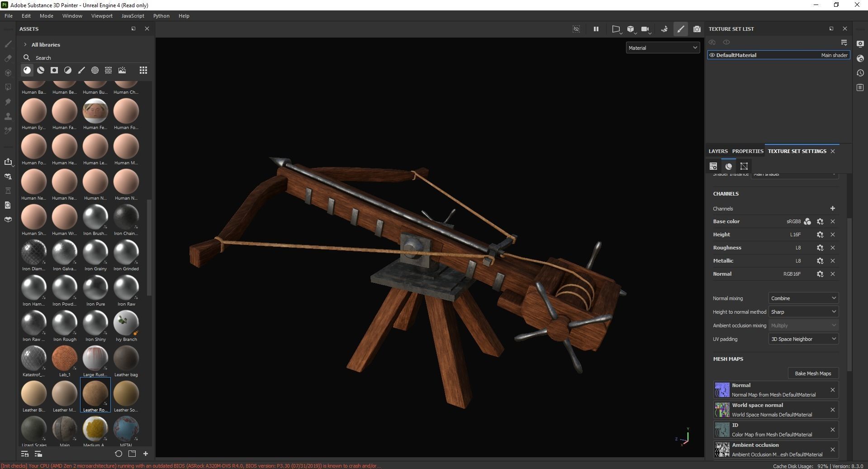This screenshot has height=469, width=868.
Task: Open the History panel icon on right dock
Action: click(860, 73)
